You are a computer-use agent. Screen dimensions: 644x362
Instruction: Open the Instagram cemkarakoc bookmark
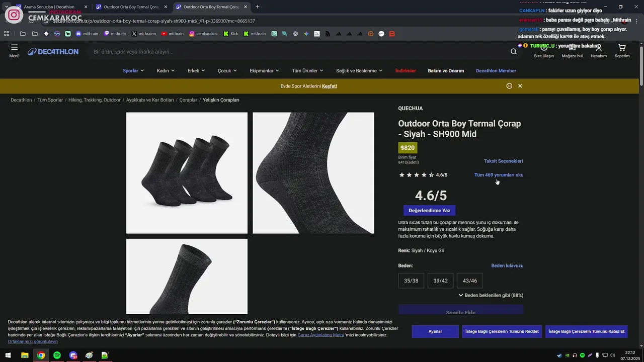click(204, 34)
